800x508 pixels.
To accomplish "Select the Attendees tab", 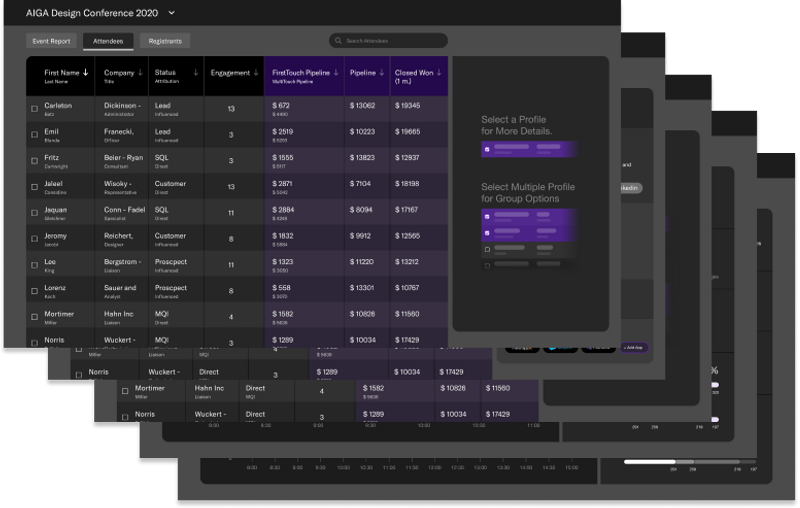I will (x=108, y=41).
